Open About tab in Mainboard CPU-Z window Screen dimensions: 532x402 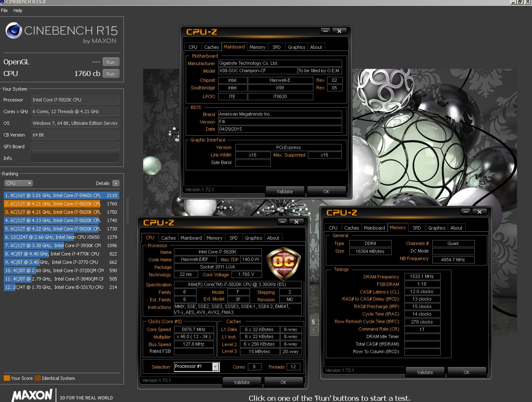click(x=316, y=47)
